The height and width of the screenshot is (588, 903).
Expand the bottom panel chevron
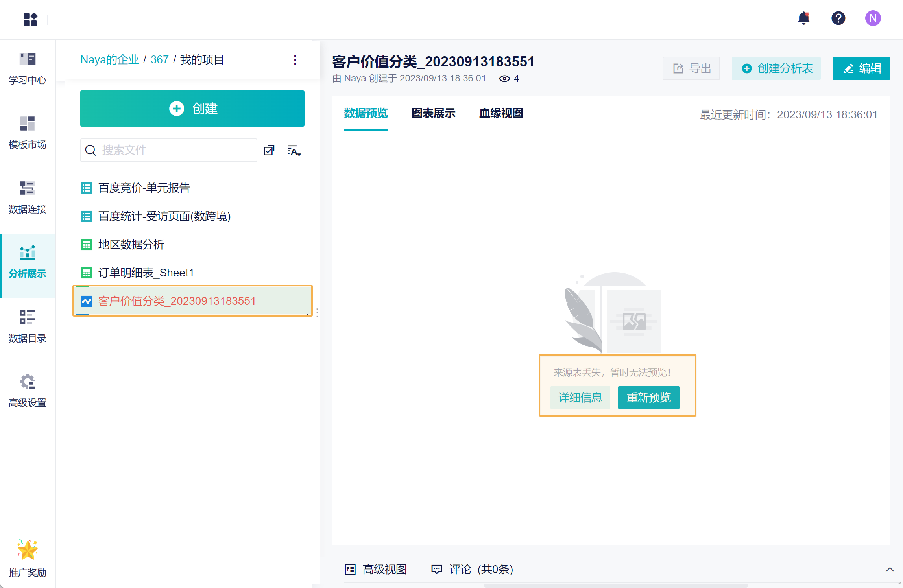890,570
